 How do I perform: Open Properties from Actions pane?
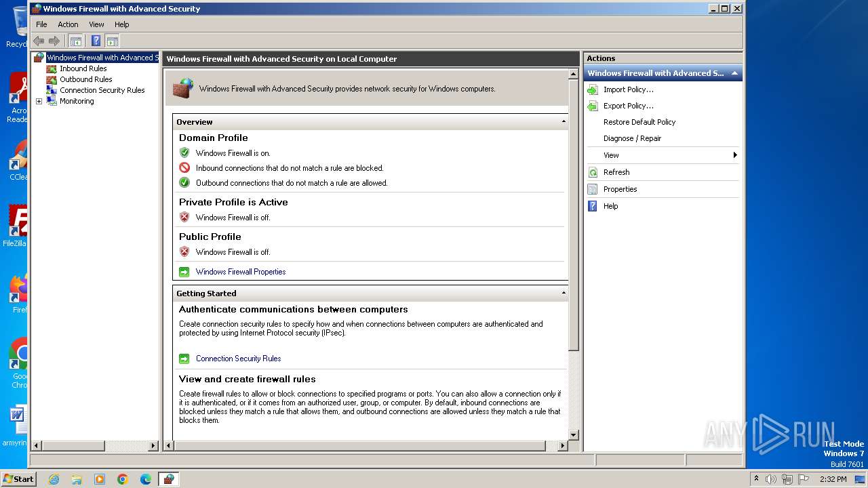pos(620,189)
